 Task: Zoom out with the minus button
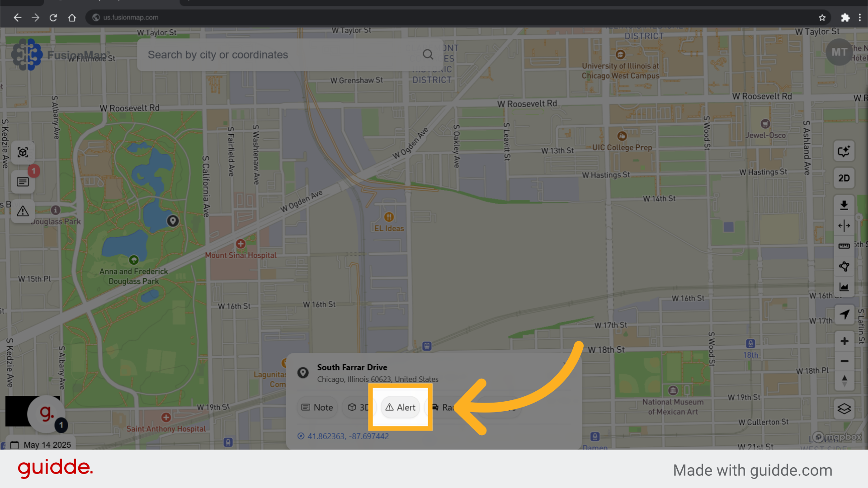coord(844,361)
